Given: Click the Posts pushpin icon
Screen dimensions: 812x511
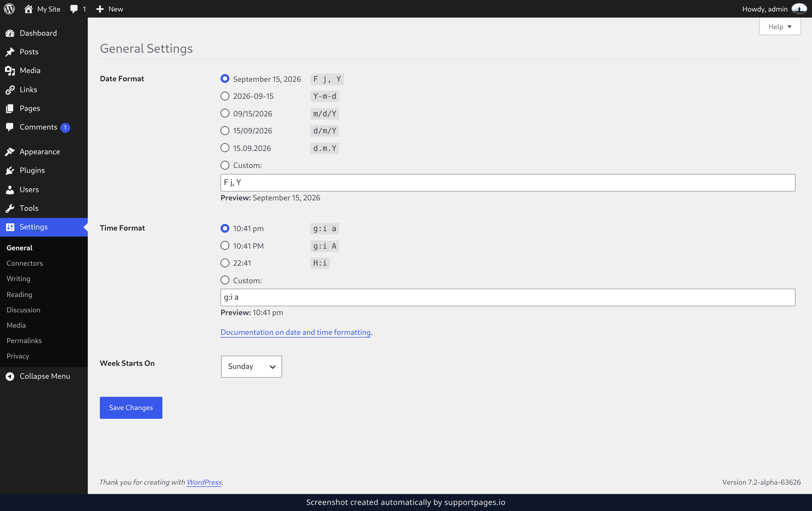Looking at the screenshot, I should tap(10, 52).
